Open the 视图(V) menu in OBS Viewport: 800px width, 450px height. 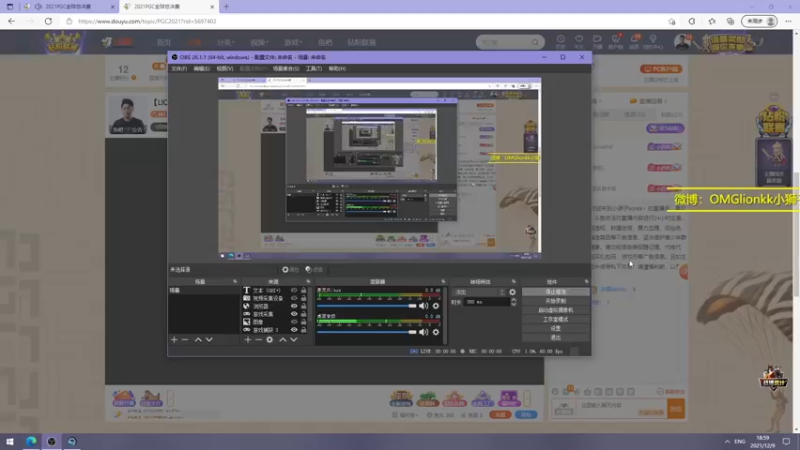[224, 69]
